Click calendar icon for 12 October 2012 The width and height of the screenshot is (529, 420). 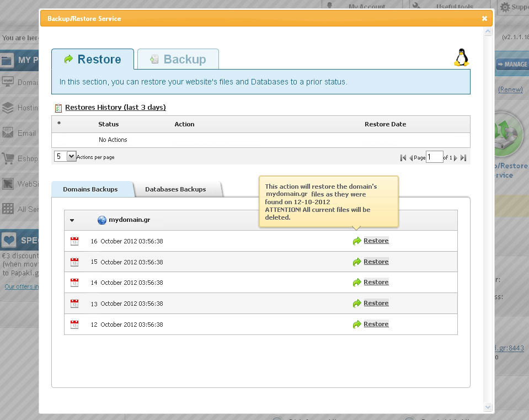click(74, 325)
